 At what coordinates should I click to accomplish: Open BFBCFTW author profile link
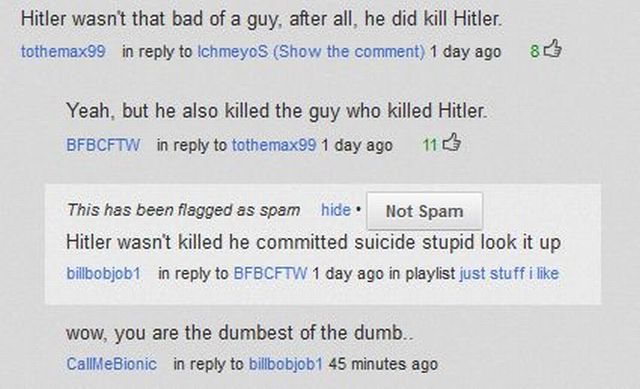pos(103,145)
